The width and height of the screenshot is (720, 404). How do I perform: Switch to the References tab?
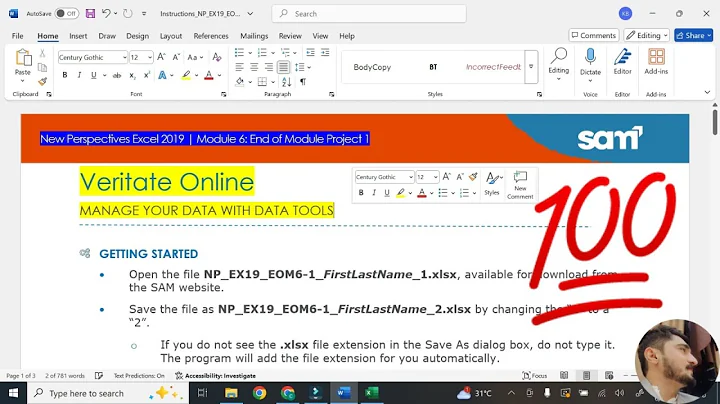(211, 36)
